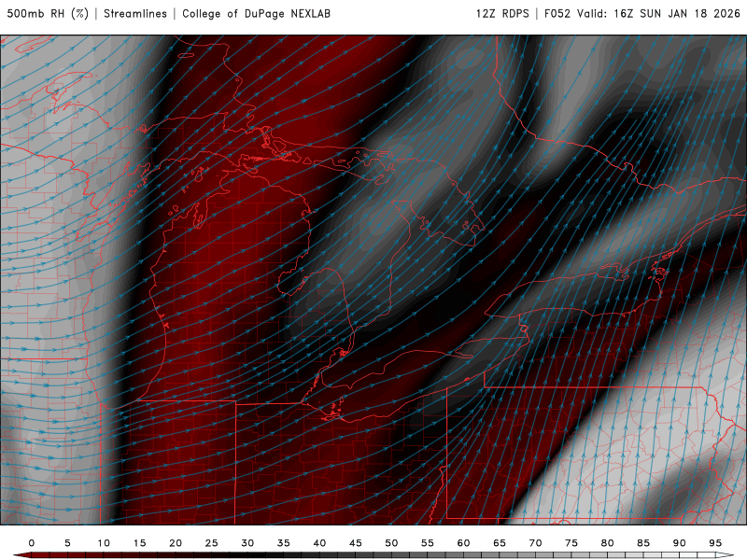This screenshot has height=560, width=747.
Task: Click the '60' label on the color scale
Action: pos(463,543)
